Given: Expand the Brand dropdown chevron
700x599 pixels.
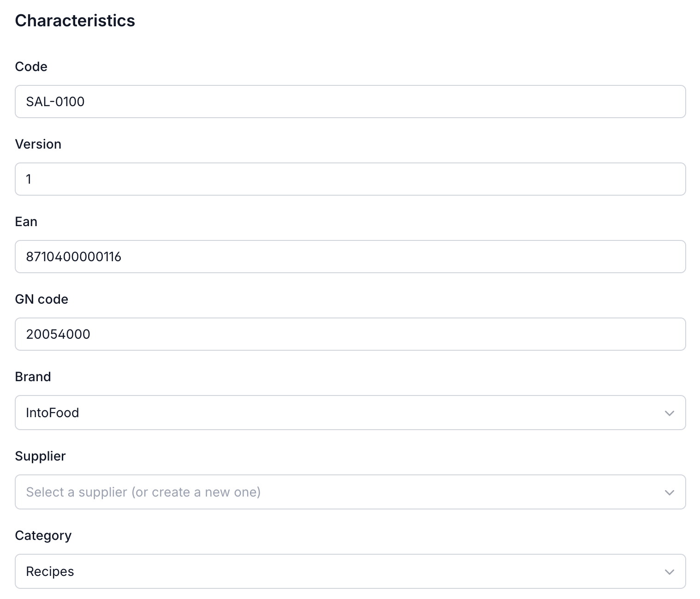Looking at the screenshot, I should coord(670,413).
